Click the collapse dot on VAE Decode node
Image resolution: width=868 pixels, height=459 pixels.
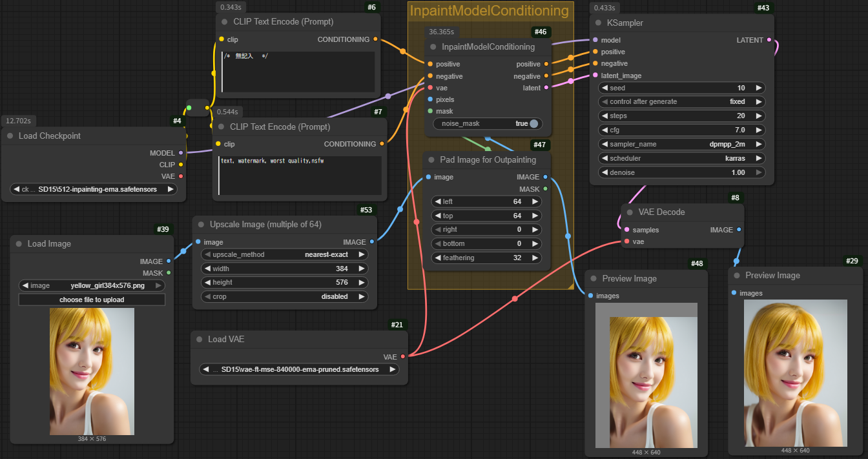pos(630,212)
